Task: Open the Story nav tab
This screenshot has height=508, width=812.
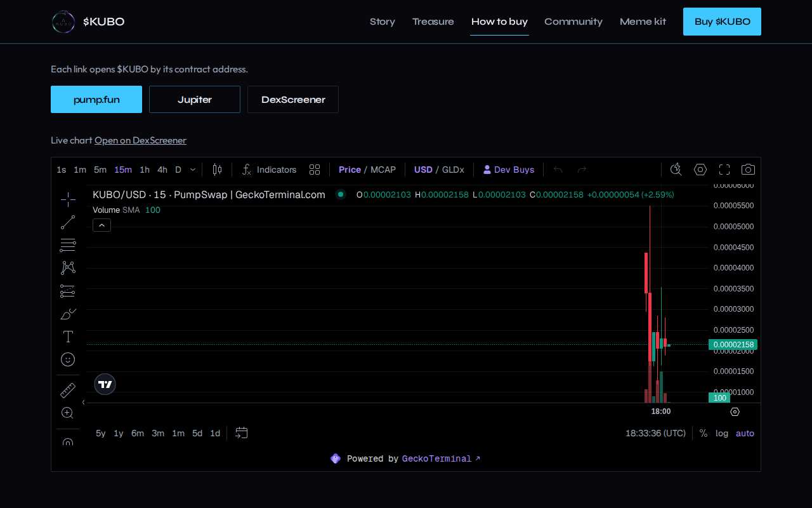Action: [383, 22]
